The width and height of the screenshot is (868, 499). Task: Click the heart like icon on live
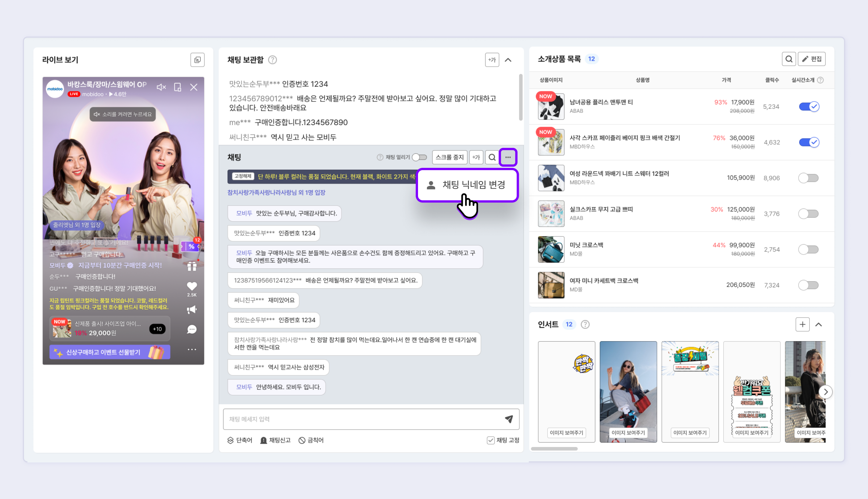[x=192, y=286]
